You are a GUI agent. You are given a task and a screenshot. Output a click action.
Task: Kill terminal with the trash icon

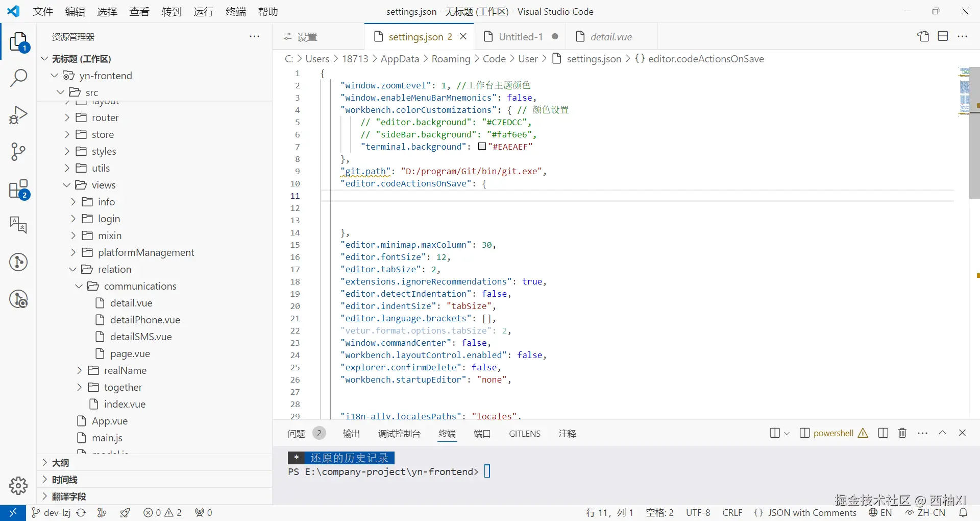coord(902,433)
